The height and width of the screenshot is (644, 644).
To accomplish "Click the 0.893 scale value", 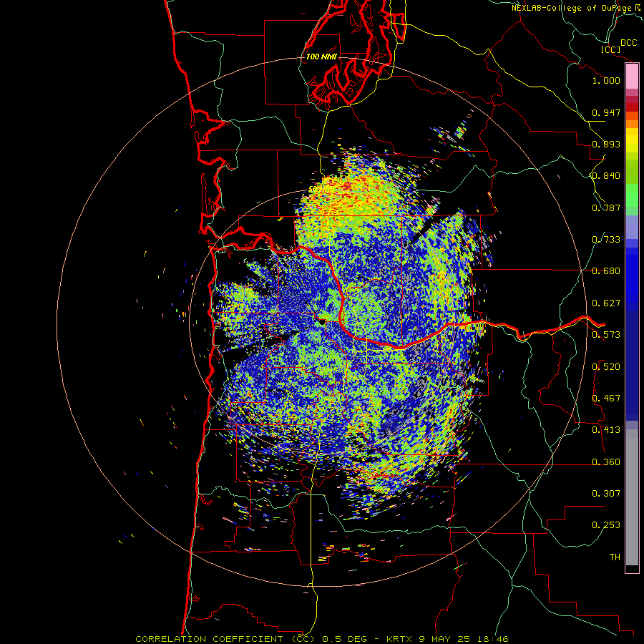I will 606,144.
